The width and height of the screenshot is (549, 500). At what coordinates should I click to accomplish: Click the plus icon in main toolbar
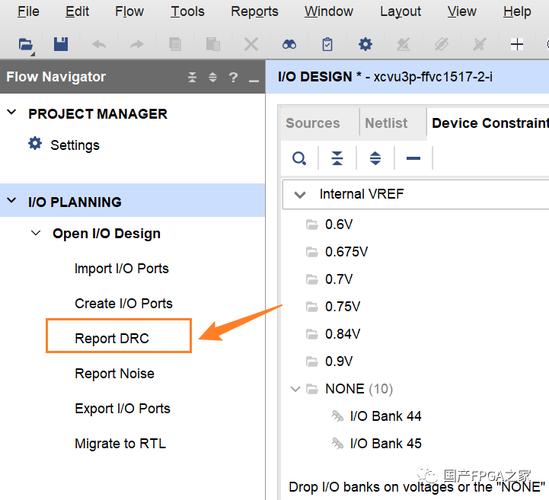(x=517, y=44)
